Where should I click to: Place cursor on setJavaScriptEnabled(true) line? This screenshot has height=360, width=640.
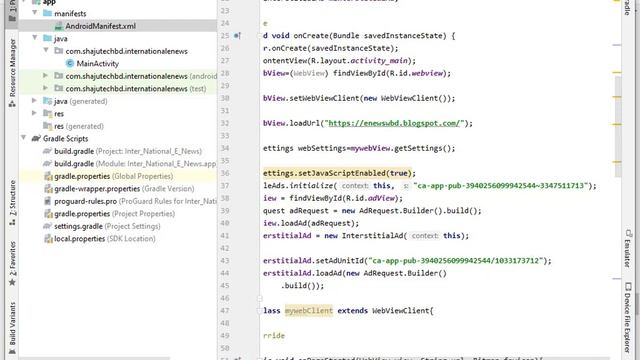click(339, 173)
